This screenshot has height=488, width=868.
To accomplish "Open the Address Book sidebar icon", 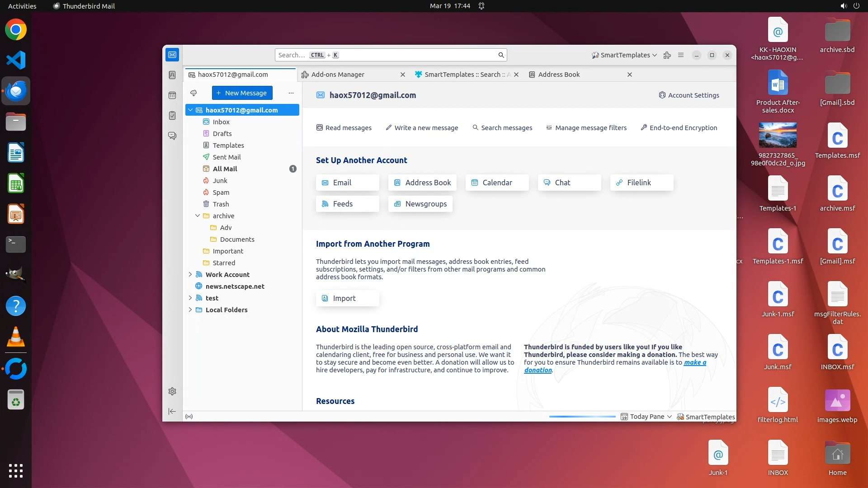I will point(172,75).
